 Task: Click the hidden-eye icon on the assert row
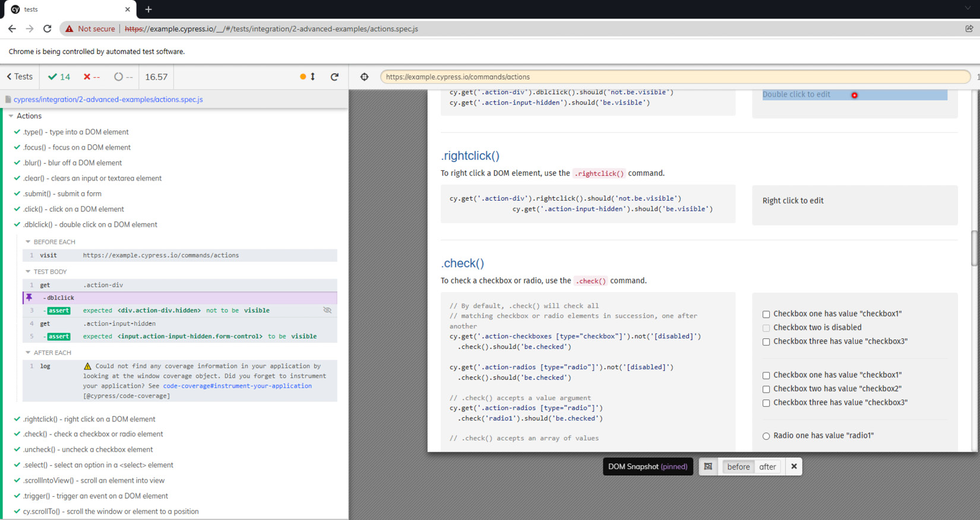(327, 310)
